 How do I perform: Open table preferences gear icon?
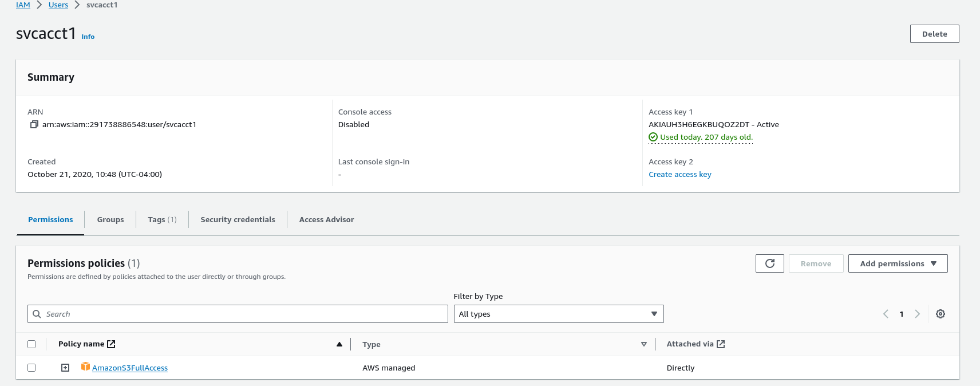coord(940,314)
